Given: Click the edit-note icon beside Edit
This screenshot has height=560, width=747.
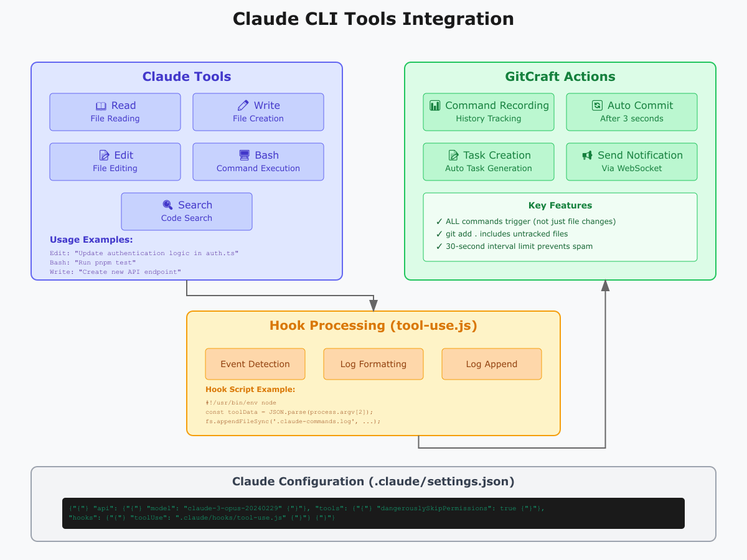Looking at the screenshot, I should [x=105, y=156].
